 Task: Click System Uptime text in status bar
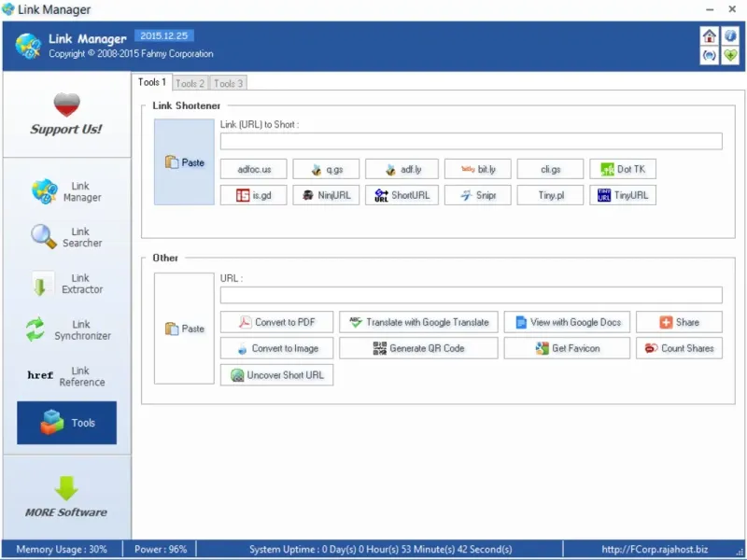coord(381,549)
